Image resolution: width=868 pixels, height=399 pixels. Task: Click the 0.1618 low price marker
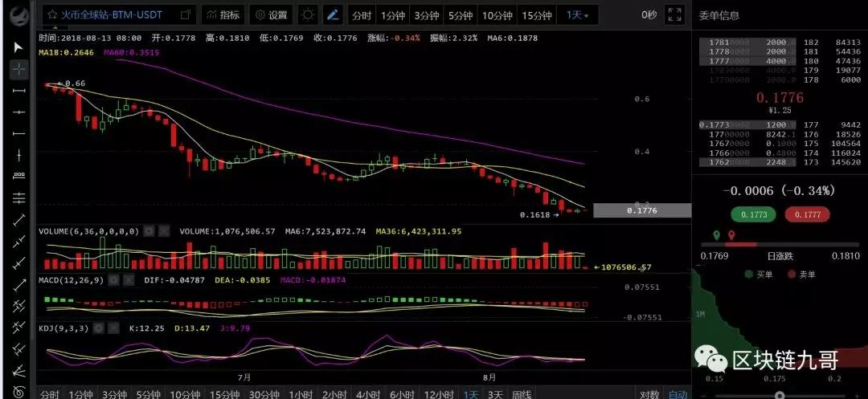pyautogui.click(x=540, y=215)
